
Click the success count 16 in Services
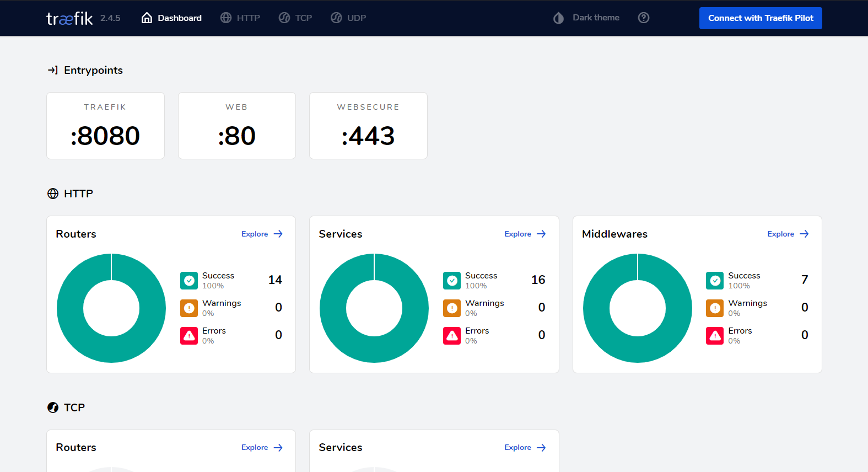(538, 280)
